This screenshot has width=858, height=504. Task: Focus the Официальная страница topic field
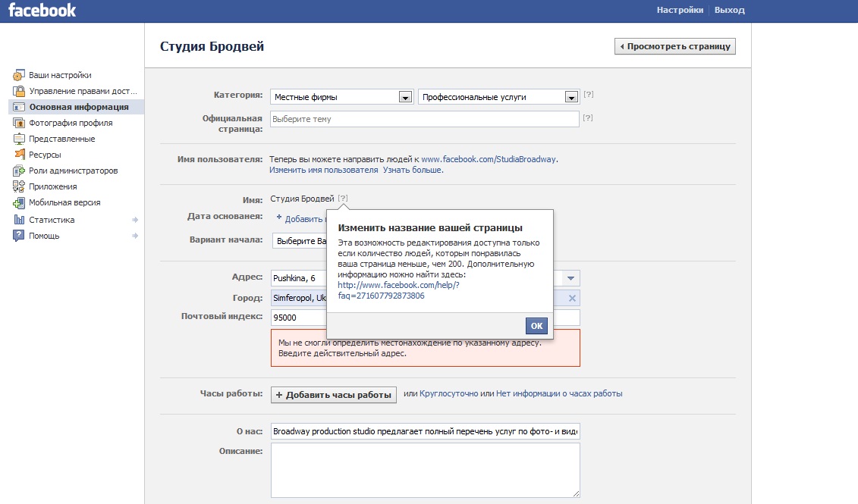click(425, 119)
